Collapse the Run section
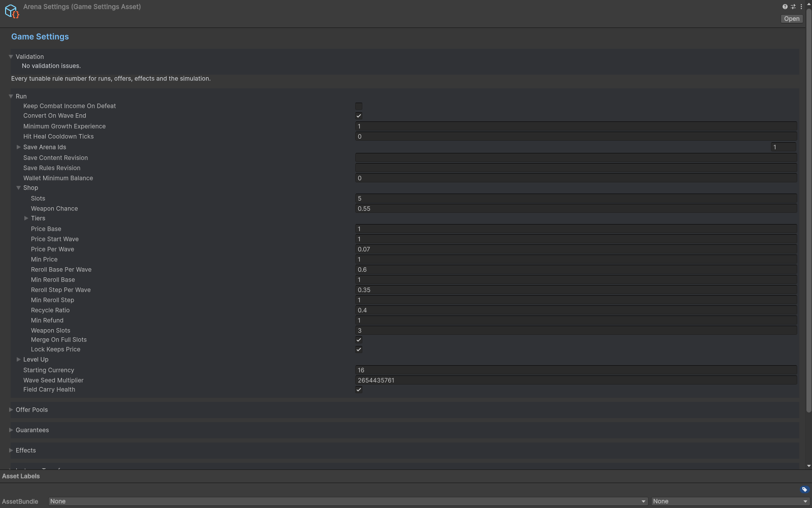This screenshot has height=508, width=812. pos(11,97)
